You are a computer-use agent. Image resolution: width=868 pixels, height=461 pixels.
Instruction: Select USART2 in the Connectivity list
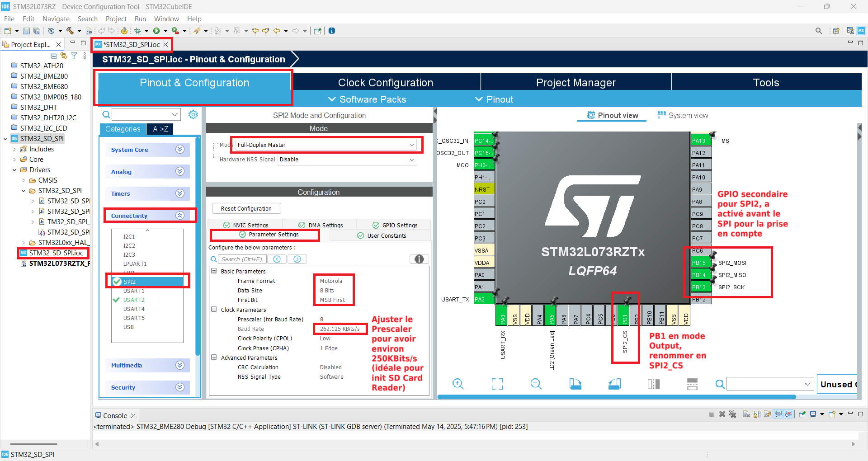(x=134, y=300)
